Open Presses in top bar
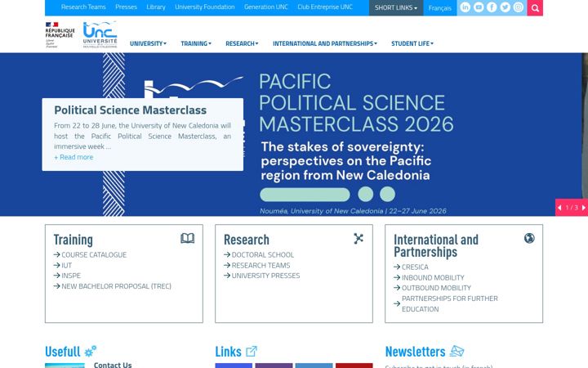 click(x=126, y=7)
